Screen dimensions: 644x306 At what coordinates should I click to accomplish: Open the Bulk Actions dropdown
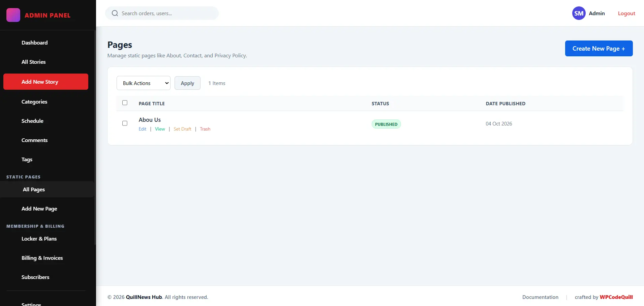click(x=144, y=83)
